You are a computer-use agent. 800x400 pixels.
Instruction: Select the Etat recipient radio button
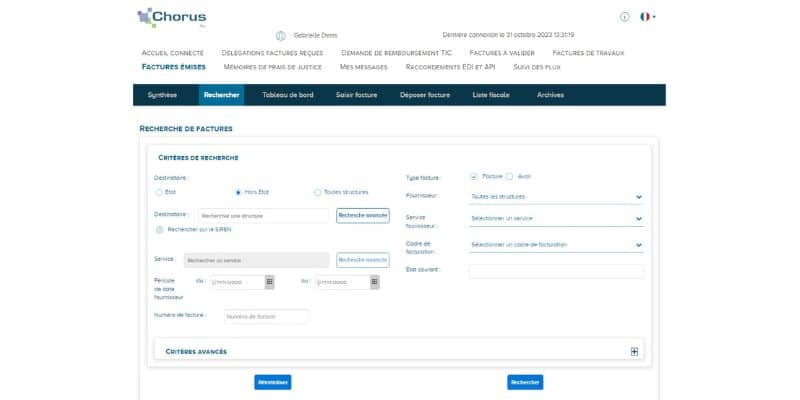[159, 192]
